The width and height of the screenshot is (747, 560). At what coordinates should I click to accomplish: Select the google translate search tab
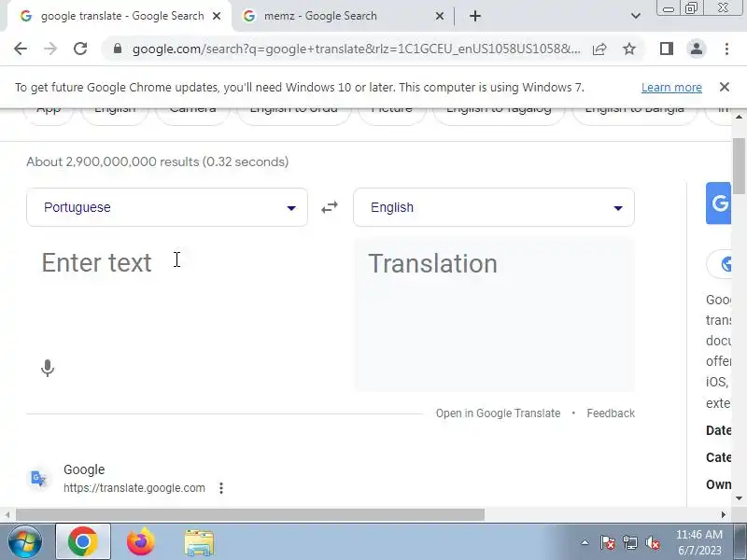click(x=120, y=16)
